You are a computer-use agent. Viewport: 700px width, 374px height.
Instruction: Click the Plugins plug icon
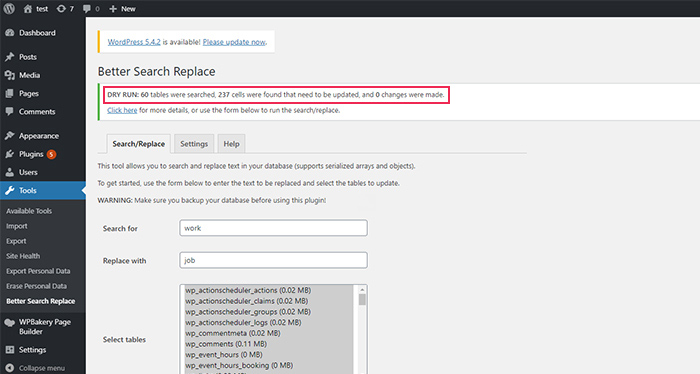(9, 154)
